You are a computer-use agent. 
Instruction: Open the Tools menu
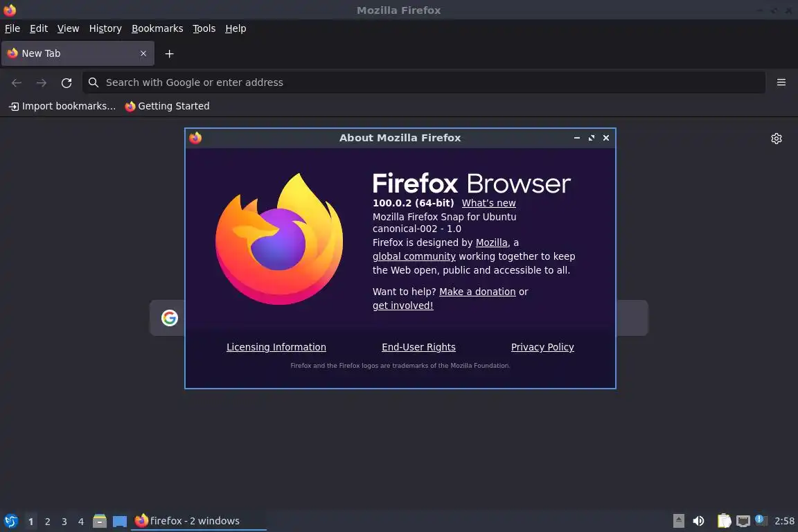(204, 28)
